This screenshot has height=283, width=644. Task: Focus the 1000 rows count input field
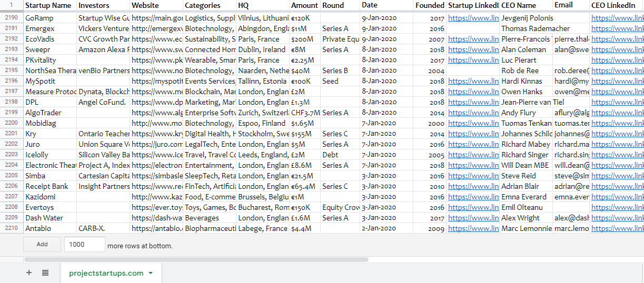click(84, 245)
